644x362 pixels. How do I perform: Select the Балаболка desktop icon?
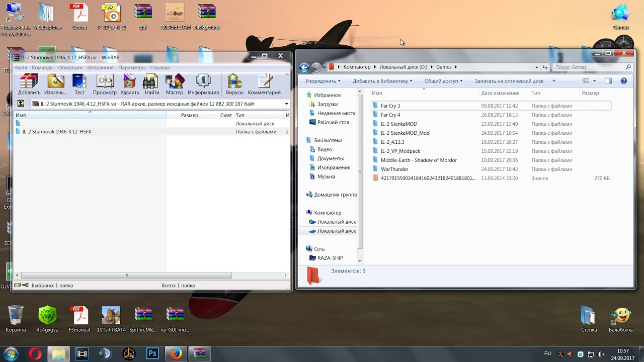pos(621,320)
